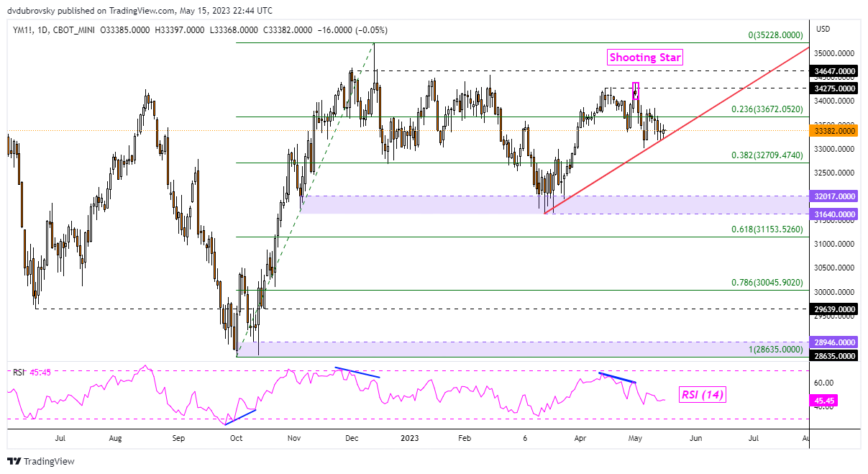This screenshot has height=474, width=868.
Task: Select the 28635.0000 price label
Action: tap(833, 355)
